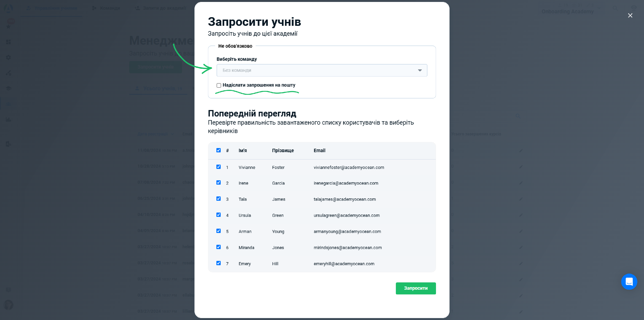
Task: Click the 'Email' column header in the preview
Action: pyautogui.click(x=319, y=150)
